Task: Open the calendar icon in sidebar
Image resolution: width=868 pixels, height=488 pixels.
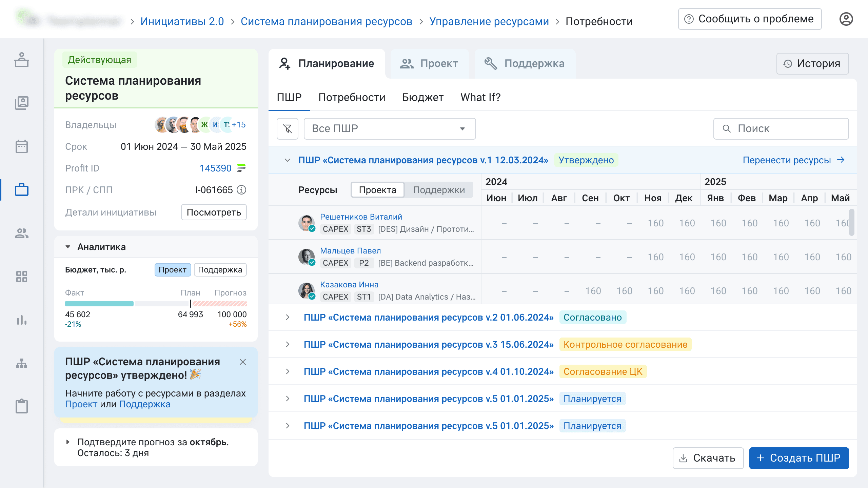Action: (22, 146)
